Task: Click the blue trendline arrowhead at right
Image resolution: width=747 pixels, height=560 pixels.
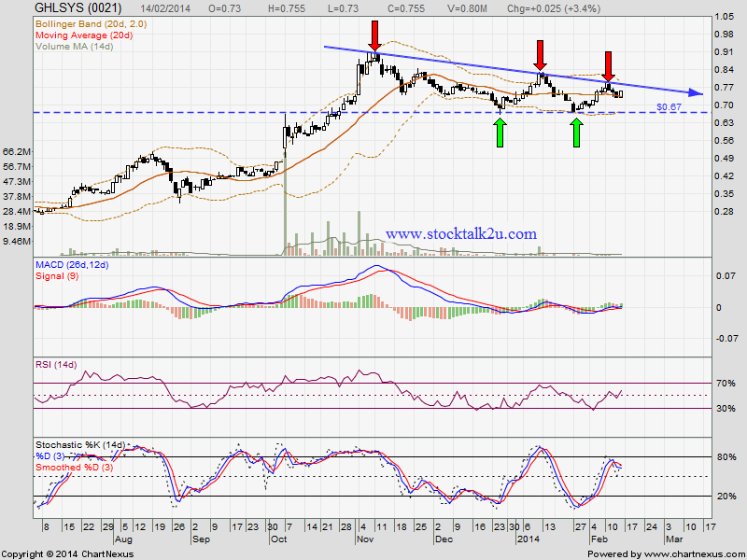Action: tap(697, 93)
